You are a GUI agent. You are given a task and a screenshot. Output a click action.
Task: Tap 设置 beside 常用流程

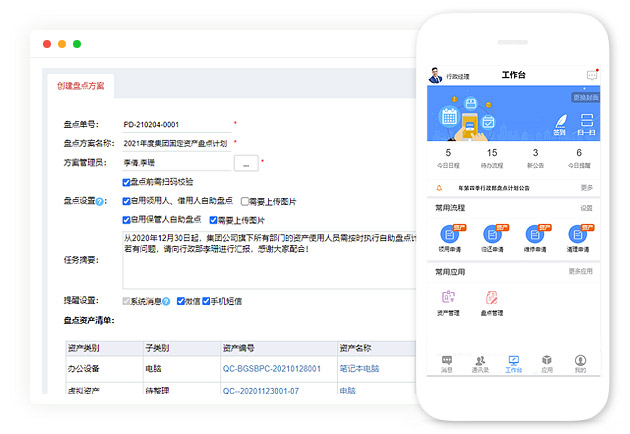point(586,208)
